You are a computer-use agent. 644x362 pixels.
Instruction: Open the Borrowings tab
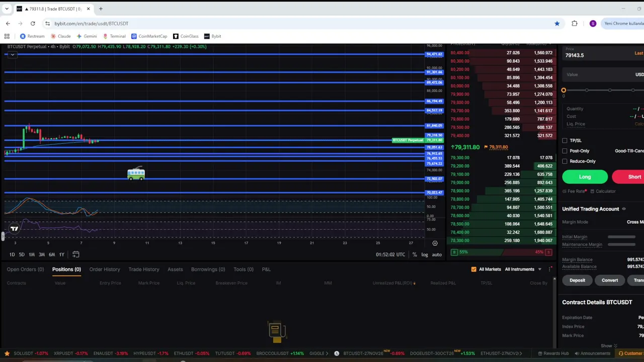(208, 269)
